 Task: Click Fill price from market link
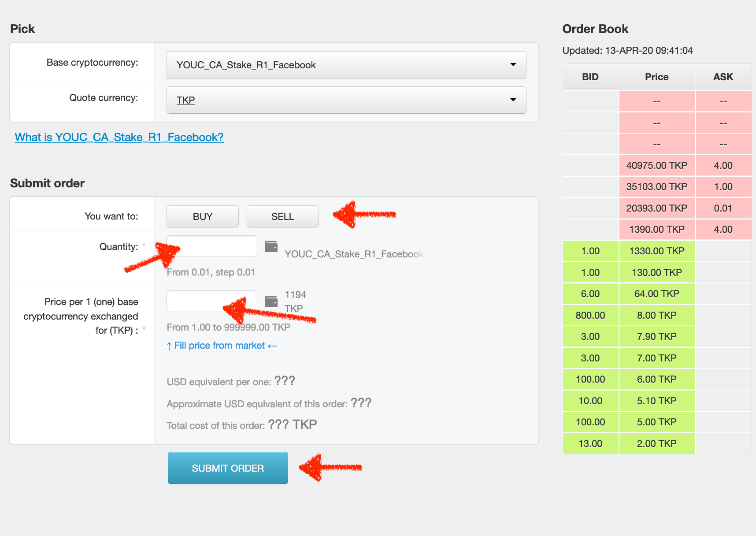pos(222,346)
